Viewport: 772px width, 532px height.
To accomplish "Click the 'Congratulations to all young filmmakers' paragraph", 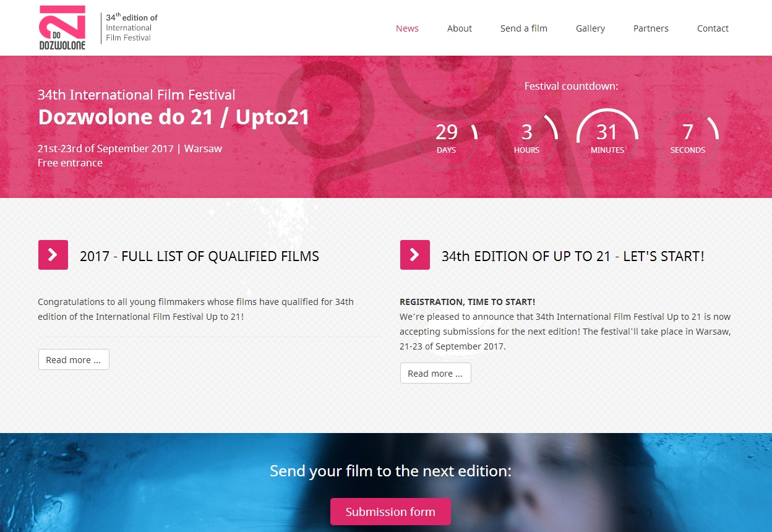I will coord(196,309).
